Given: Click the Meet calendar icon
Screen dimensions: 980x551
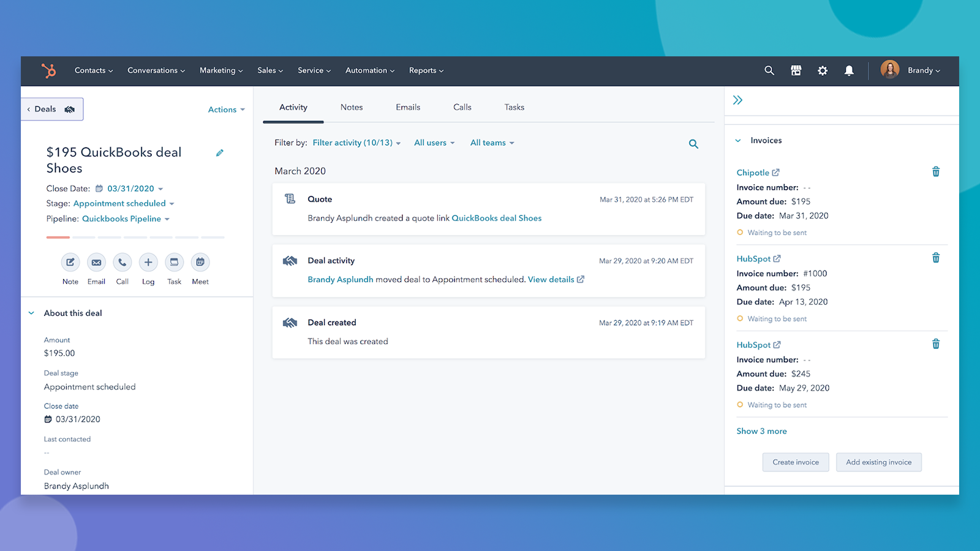Looking at the screenshot, I should click(200, 262).
